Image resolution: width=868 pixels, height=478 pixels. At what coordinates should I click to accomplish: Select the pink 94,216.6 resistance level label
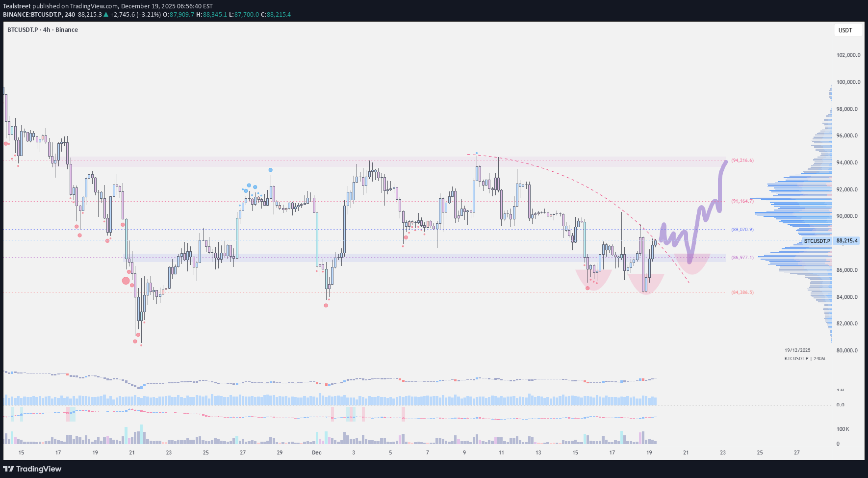point(741,159)
